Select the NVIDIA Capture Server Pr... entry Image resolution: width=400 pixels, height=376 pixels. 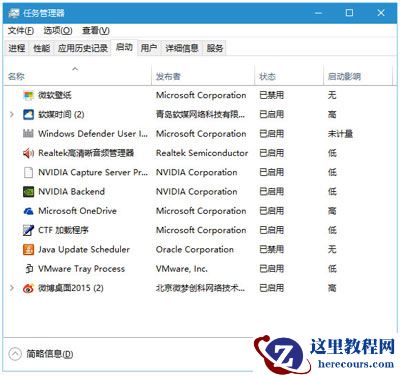click(x=93, y=172)
